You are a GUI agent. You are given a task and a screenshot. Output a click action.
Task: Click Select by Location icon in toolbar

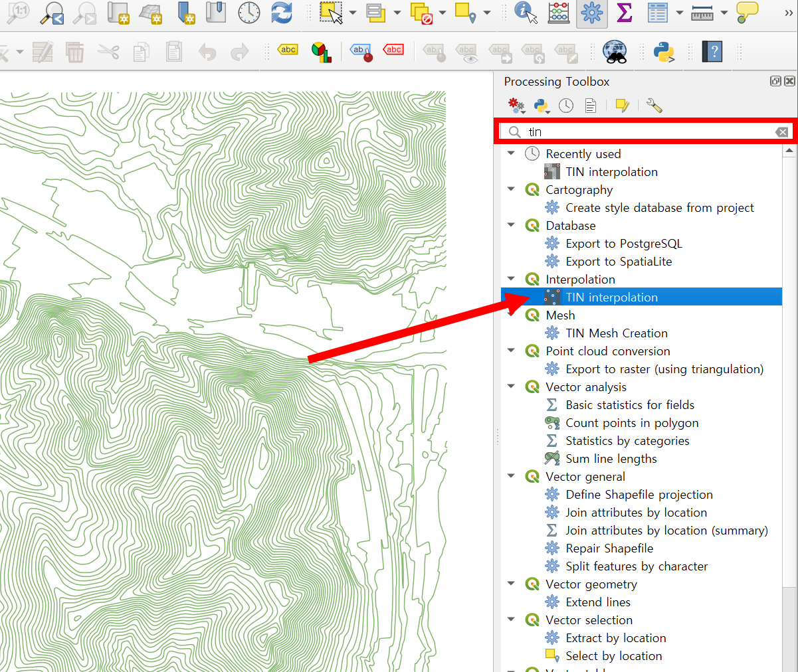coord(465,13)
